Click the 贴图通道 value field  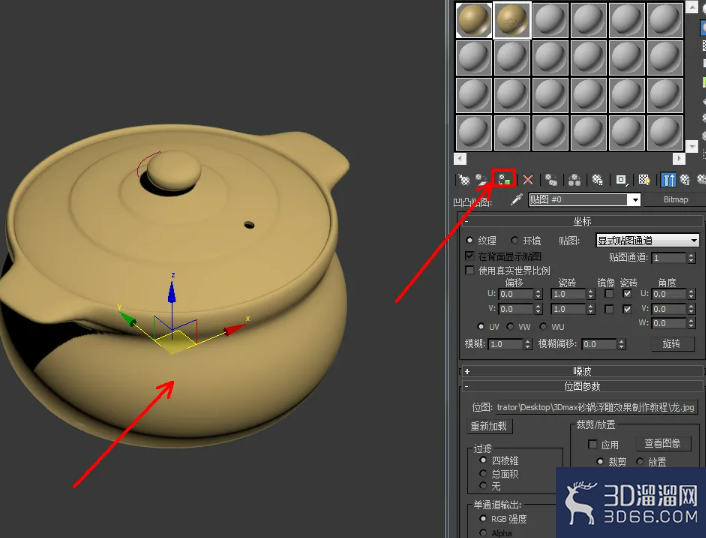coord(669,258)
